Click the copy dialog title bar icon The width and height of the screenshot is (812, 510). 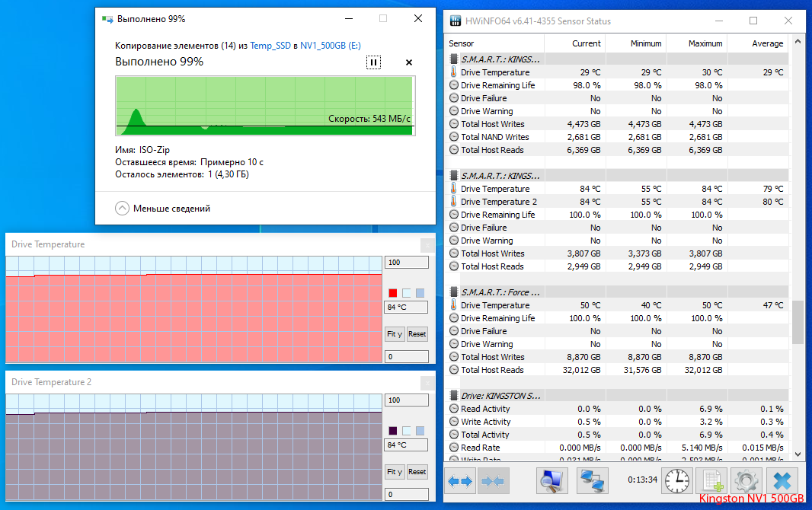tap(107, 19)
